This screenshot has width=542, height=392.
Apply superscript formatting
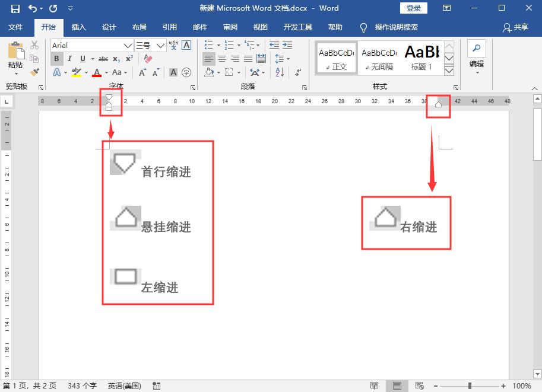tap(129, 58)
